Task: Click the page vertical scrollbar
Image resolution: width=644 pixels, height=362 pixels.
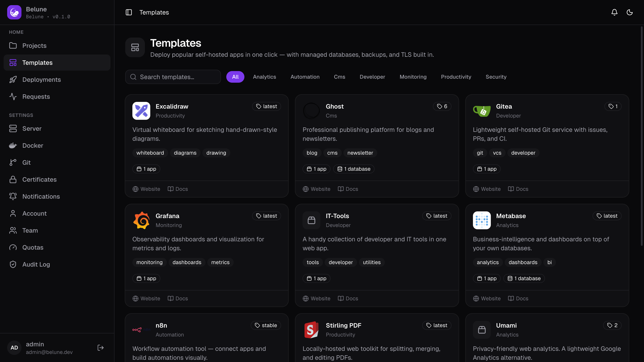Action: click(x=642, y=136)
